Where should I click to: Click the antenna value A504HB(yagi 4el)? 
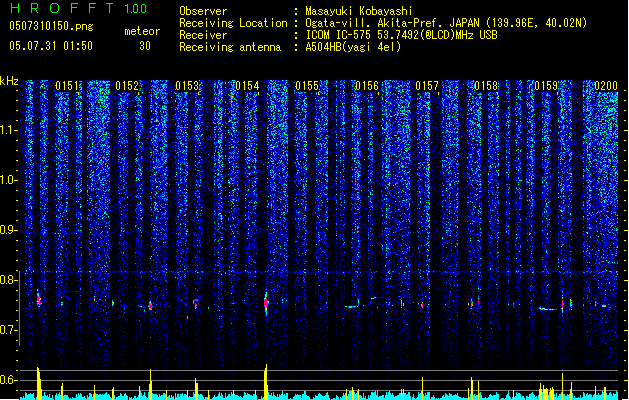[x=353, y=47]
